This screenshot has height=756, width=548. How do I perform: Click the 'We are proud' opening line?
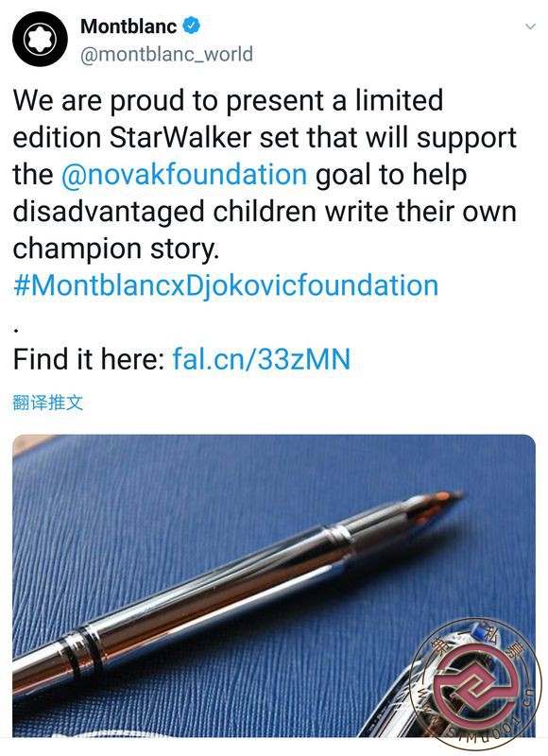(228, 100)
